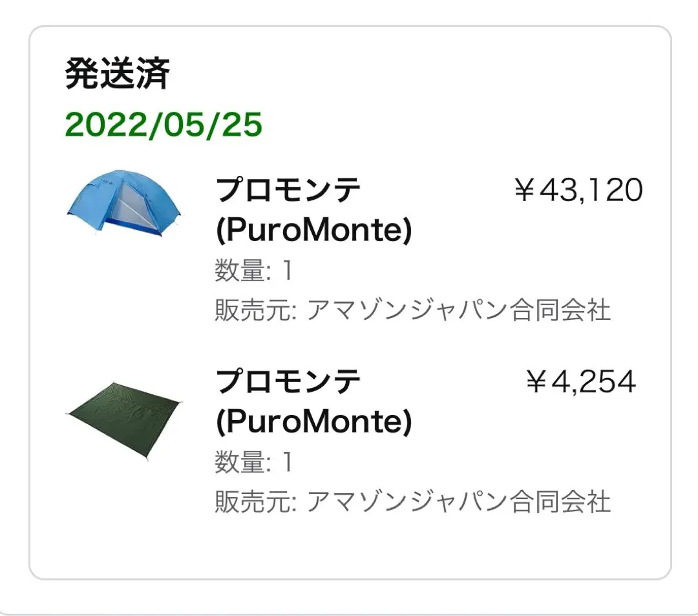Click first item's 数量: 1 quantity text
Viewport: 698px width, 616px height.
click(254, 270)
